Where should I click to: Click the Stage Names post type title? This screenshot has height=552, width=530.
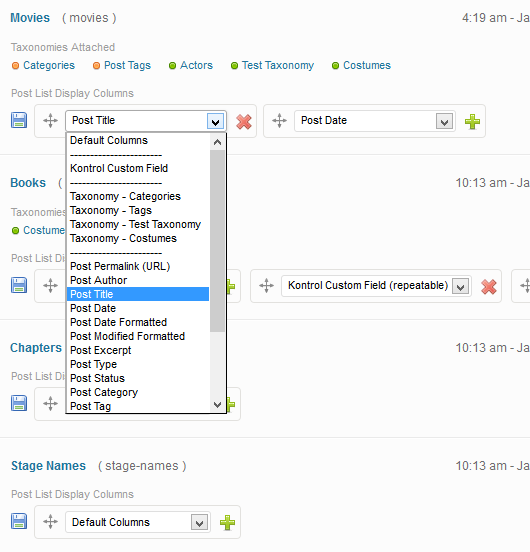coord(49,466)
